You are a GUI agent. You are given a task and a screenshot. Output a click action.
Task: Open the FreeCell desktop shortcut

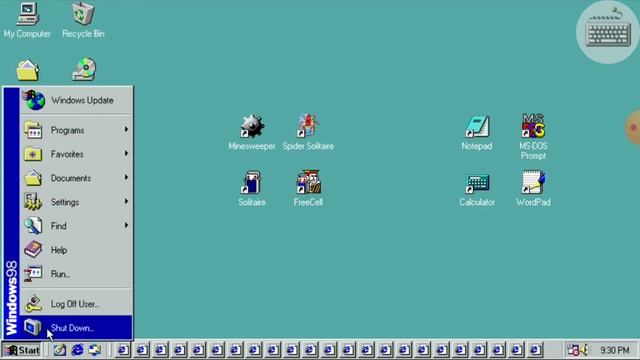click(x=308, y=189)
